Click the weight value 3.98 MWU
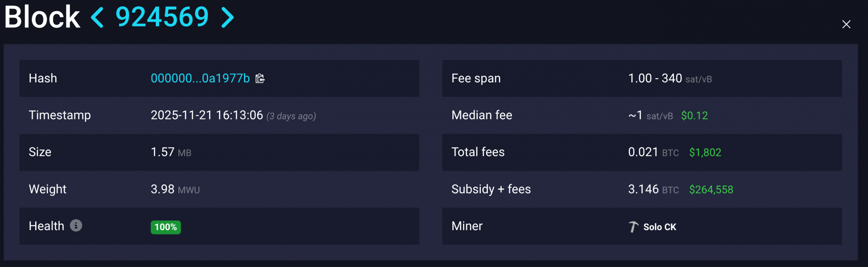Image resolution: width=868 pixels, height=267 pixels. click(x=175, y=189)
